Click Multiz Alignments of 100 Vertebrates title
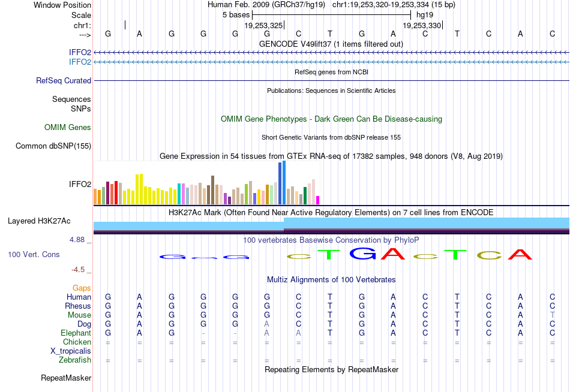 (x=331, y=280)
